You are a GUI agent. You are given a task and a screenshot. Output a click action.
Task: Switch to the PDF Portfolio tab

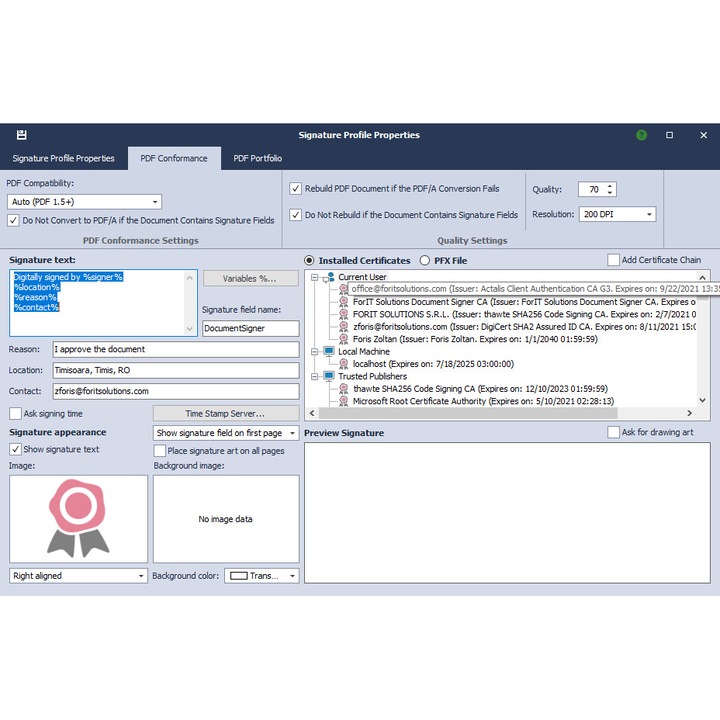[x=257, y=158]
